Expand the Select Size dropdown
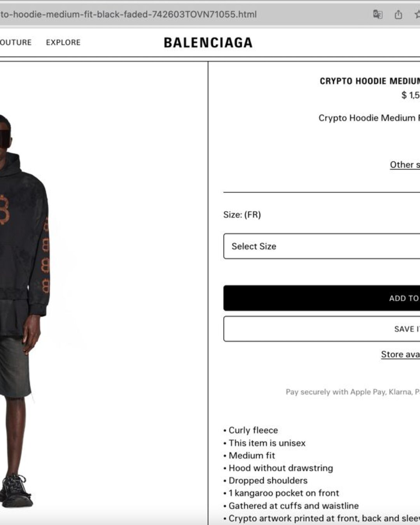The width and height of the screenshot is (420, 525). click(322, 246)
